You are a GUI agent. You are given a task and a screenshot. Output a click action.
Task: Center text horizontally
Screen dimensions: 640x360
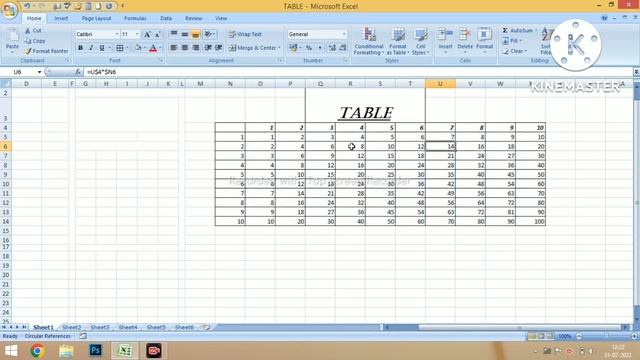click(185, 48)
